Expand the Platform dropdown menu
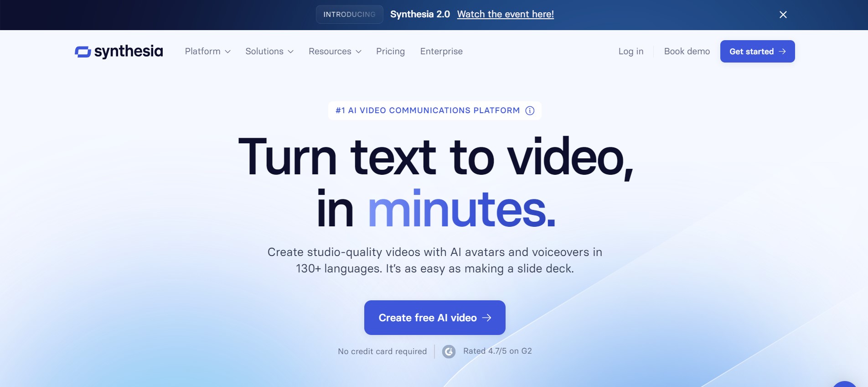Viewport: 868px width, 387px height. point(207,52)
